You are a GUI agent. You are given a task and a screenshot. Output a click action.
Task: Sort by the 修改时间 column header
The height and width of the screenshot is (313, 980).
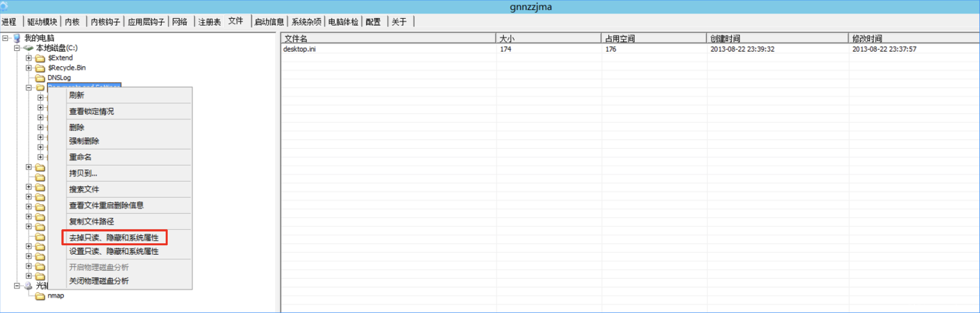click(x=914, y=39)
